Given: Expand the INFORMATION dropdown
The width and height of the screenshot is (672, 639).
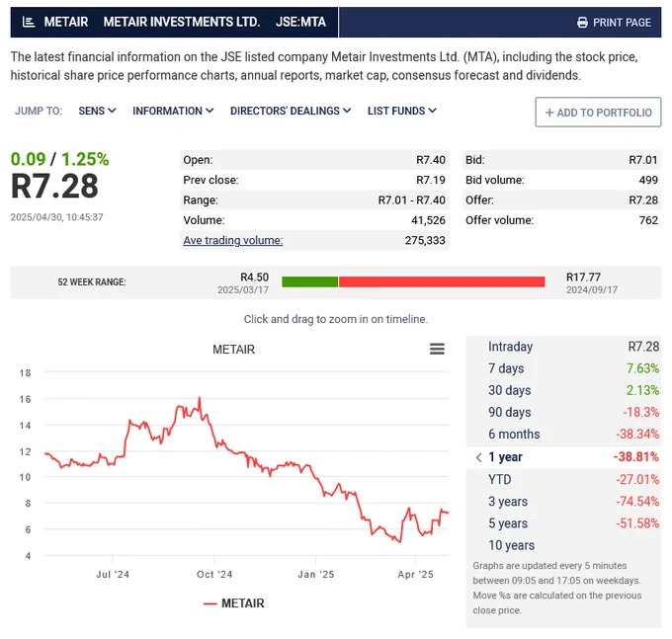Looking at the screenshot, I should [173, 111].
